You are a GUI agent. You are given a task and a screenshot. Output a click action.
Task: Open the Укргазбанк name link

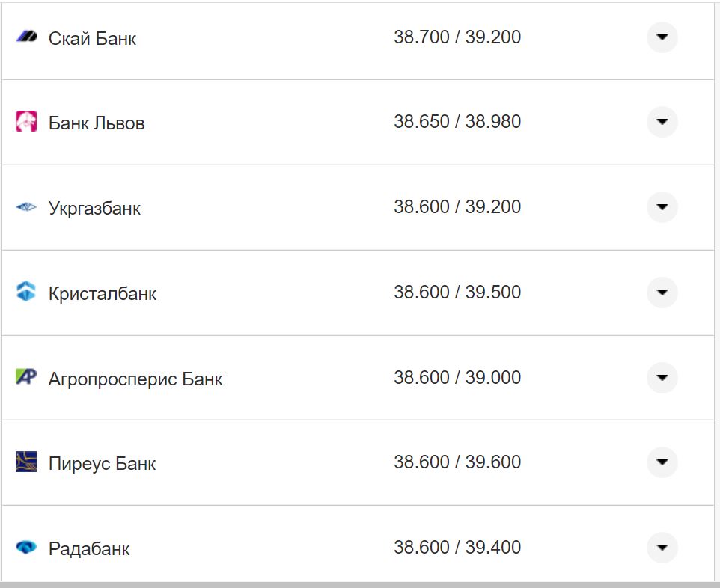[94, 208]
